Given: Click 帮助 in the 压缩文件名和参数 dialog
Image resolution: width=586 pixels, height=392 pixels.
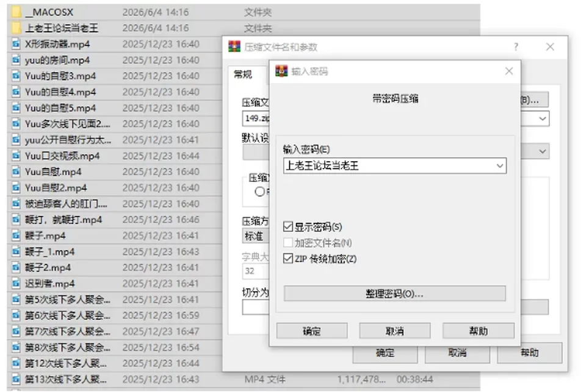Looking at the screenshot, I should pyautogui.click(x=530, y=353).
